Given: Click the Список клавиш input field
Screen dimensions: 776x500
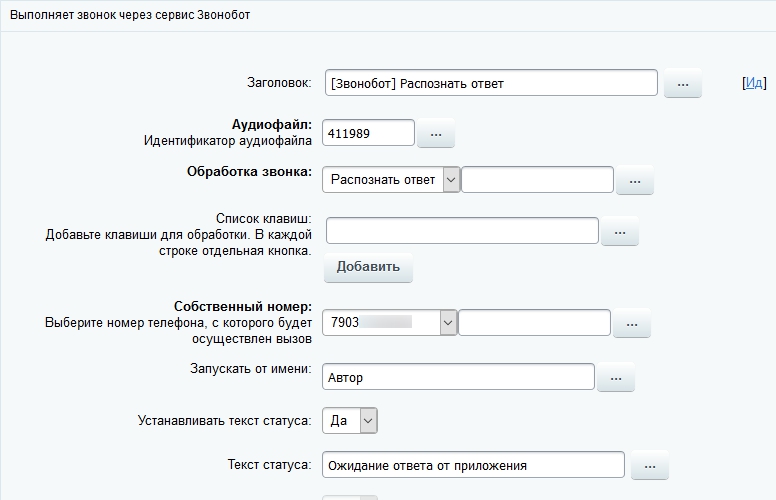Looking at the screenshot, I should coord(461,231).
